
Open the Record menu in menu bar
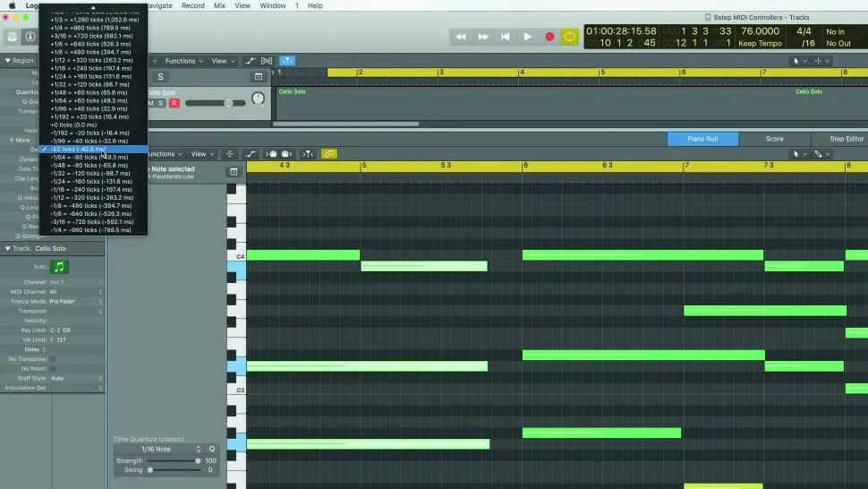192,5
